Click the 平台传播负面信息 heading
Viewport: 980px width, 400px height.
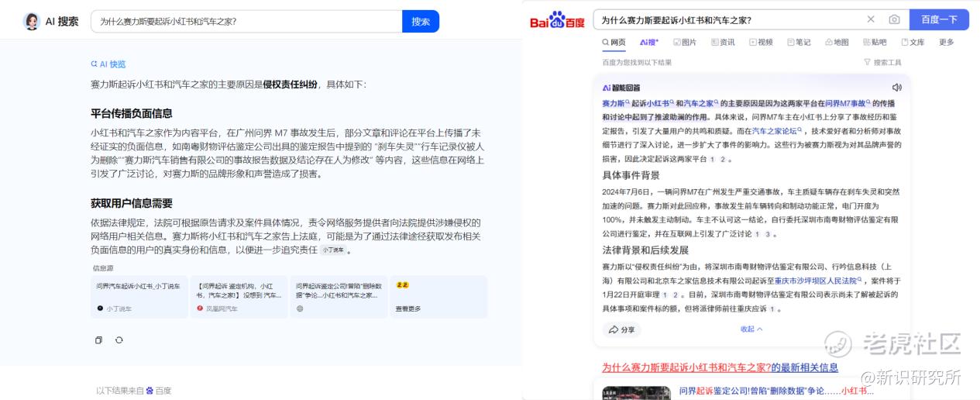(x=132, y=113)
